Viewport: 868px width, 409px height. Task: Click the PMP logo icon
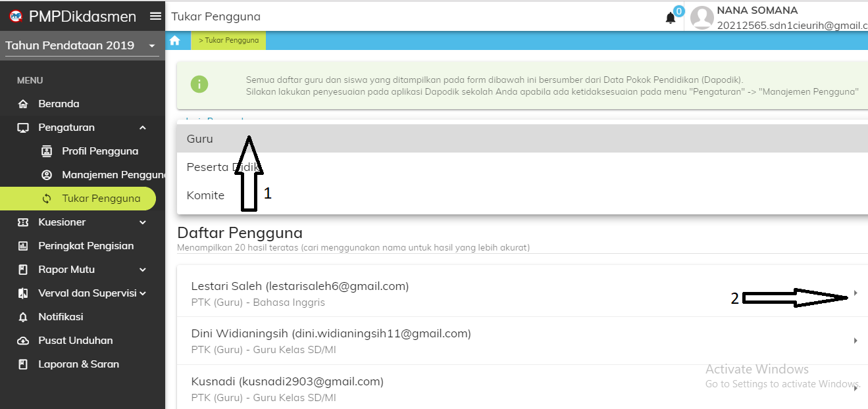click(16, 16)
